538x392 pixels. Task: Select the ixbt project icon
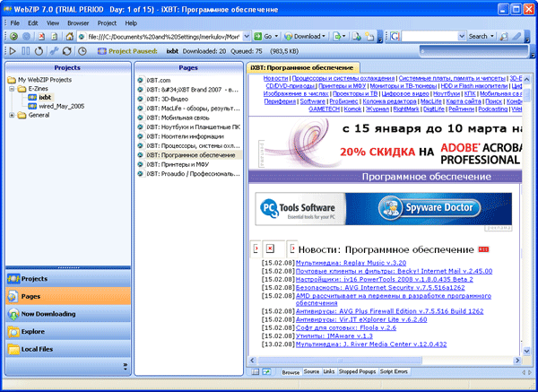pyautogui.click(x=32, y=98)
